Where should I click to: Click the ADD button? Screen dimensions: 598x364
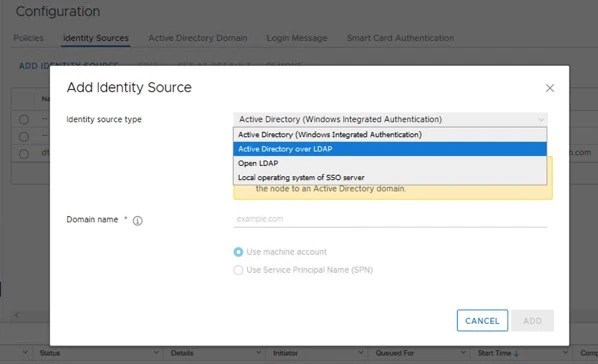[532, 321]
